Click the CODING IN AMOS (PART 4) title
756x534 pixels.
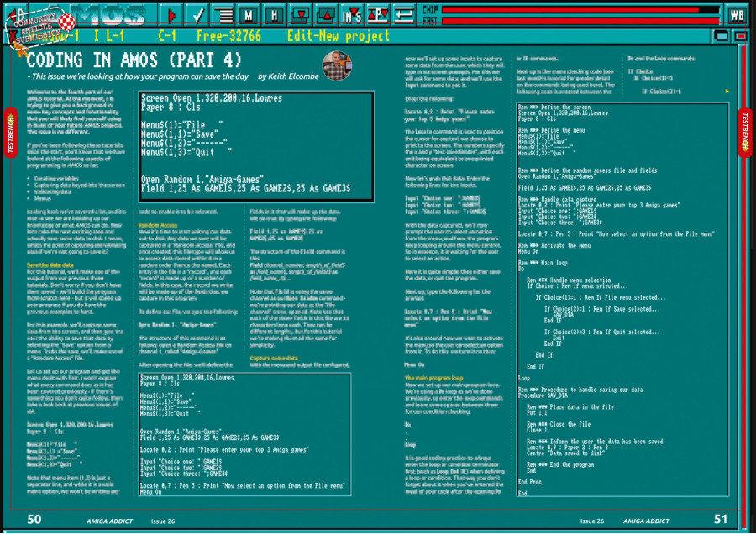coord(134,60)
